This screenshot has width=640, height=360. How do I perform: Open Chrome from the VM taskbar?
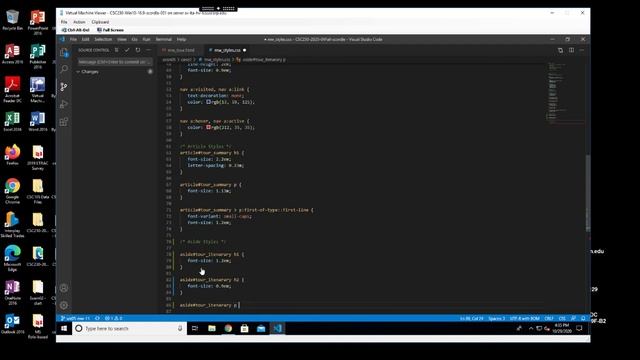click(x=228, y=328)
